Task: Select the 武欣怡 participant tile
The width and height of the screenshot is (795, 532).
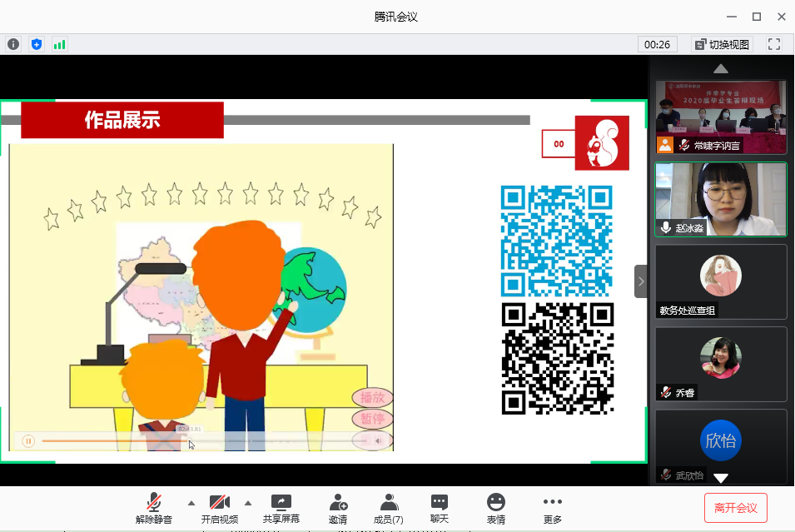Action: [720, 446]
